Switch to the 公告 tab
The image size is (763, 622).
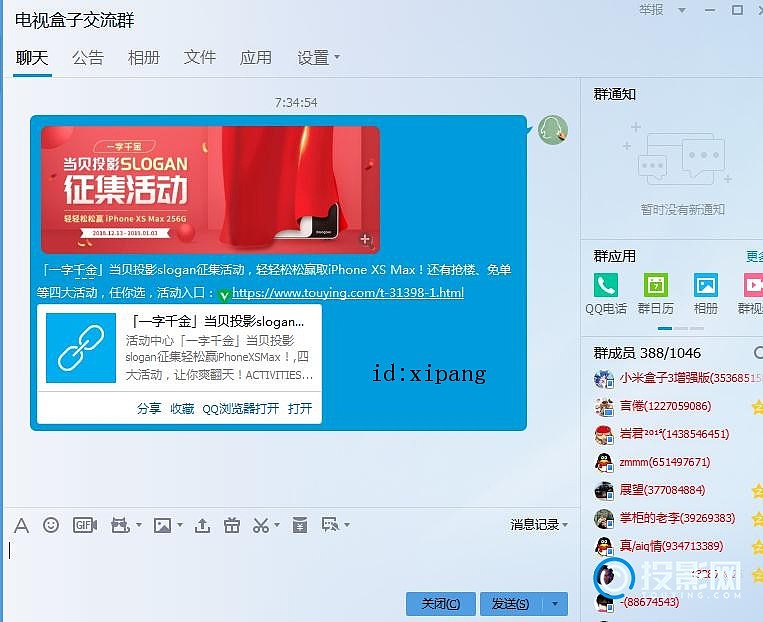88,58
